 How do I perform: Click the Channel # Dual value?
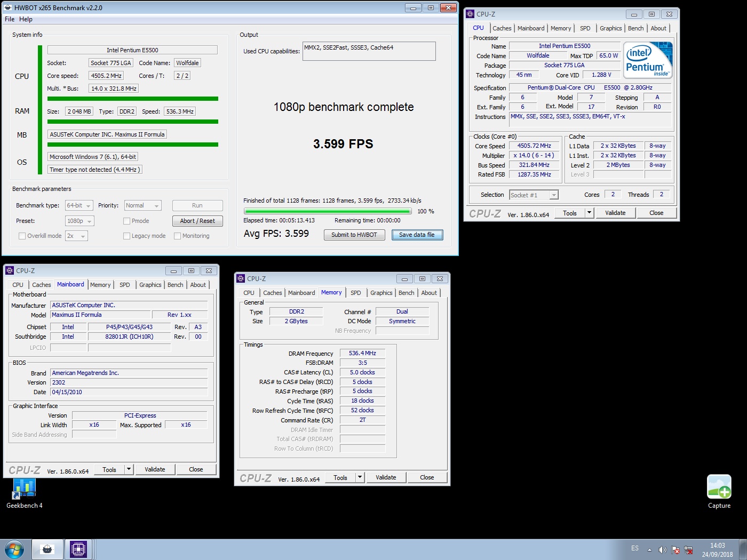(402, 311)
